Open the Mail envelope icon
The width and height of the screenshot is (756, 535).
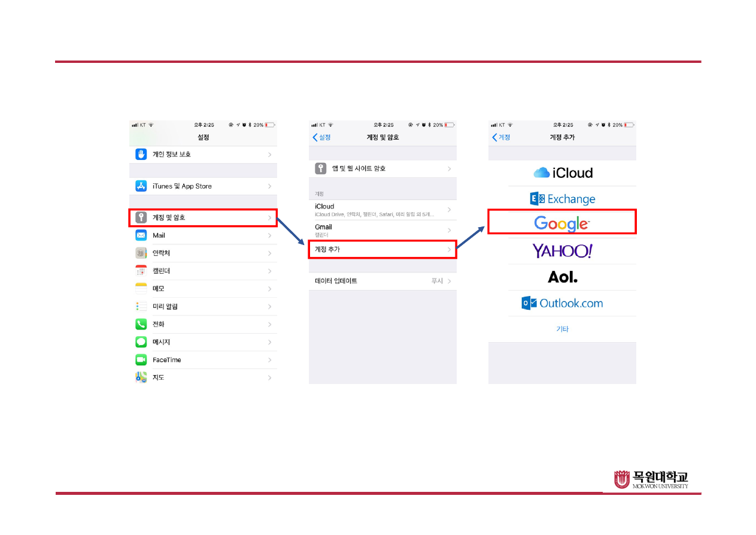[141, 235]
